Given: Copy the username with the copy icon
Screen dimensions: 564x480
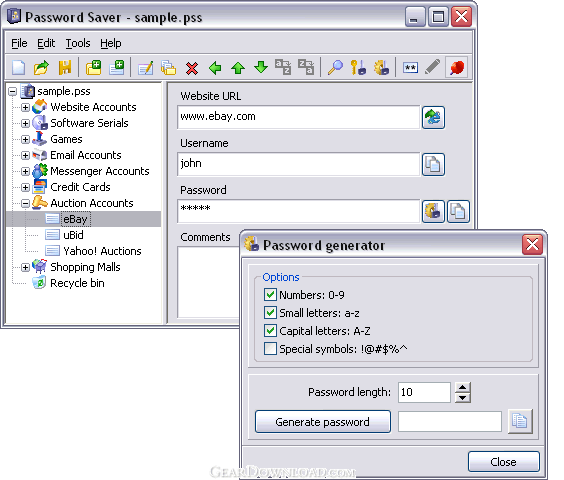Looking at the screenshot, I should 433,164.
